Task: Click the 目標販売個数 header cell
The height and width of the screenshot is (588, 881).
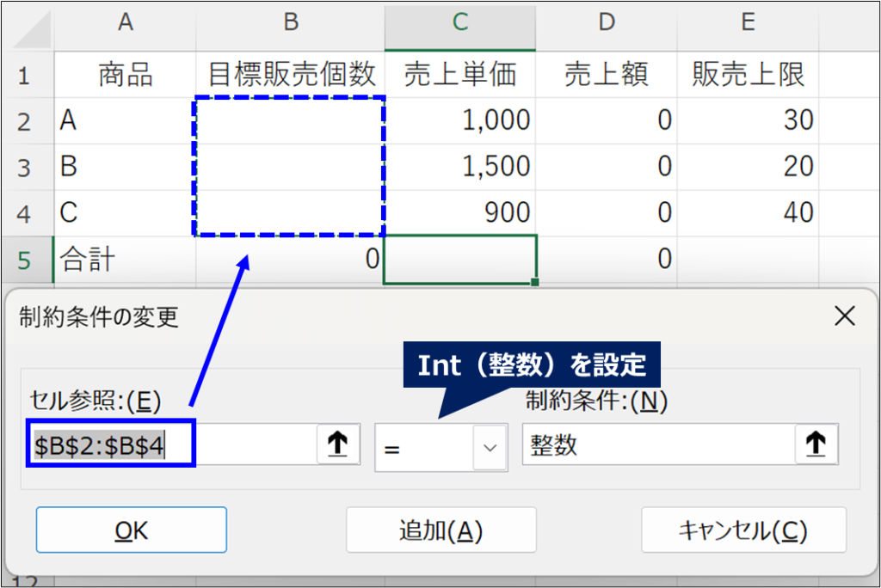Action: (291, 75)
